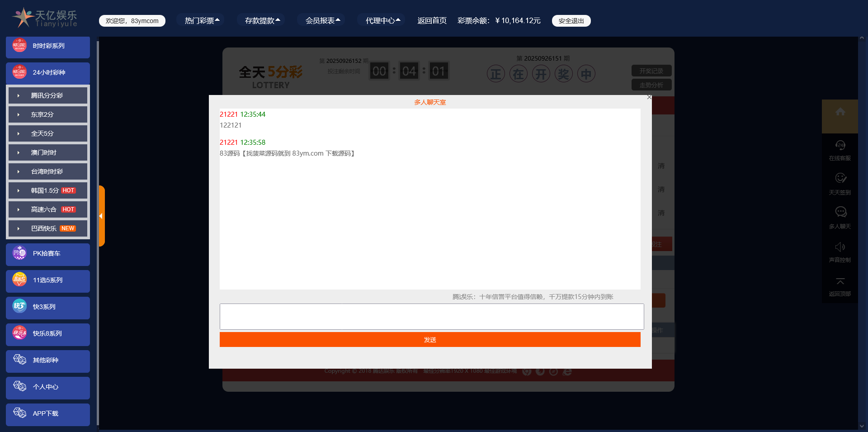Click the 24小时彩种 category icon
The width and height of the screenshot is (868, 432).
19,71
